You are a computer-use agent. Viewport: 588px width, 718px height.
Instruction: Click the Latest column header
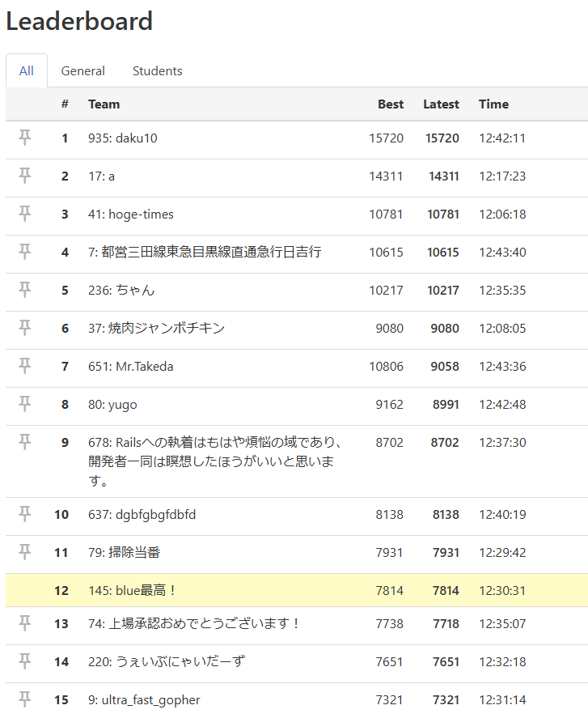coord(441,104)
